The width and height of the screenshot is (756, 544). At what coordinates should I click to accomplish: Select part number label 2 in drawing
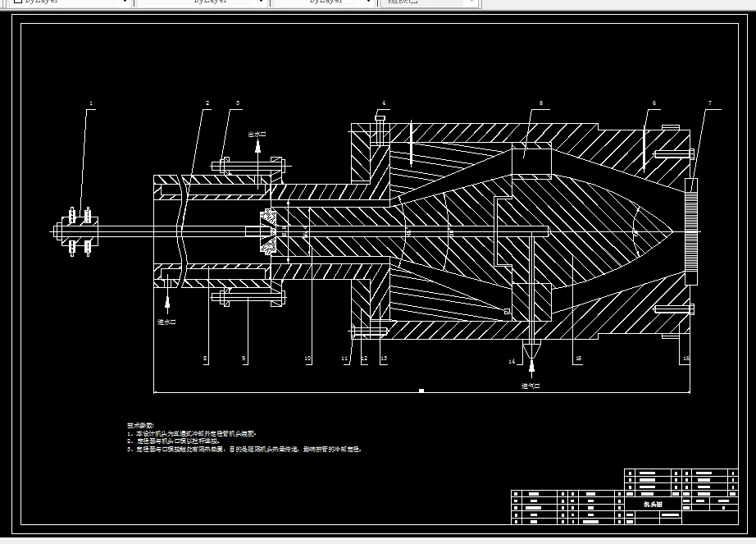[207, 103]
